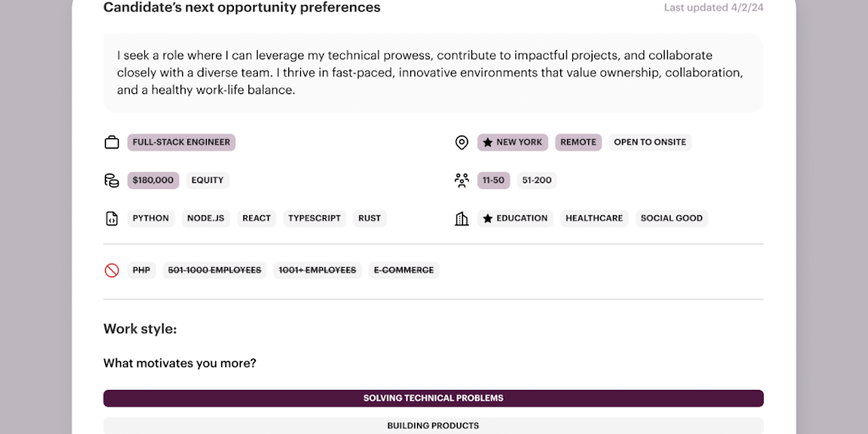Select the Solving Technical Problems option
The image size is (868, 434).
433,398
